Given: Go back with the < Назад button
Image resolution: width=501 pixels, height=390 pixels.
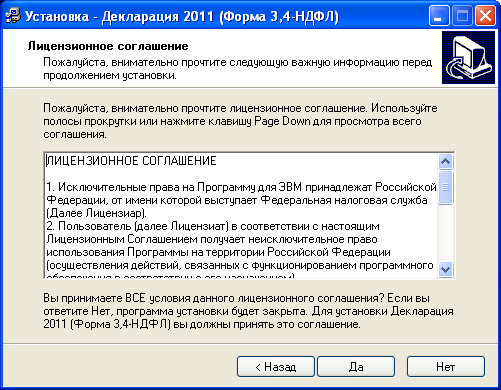Looking at the screenshot, I should tap(276, 367).
